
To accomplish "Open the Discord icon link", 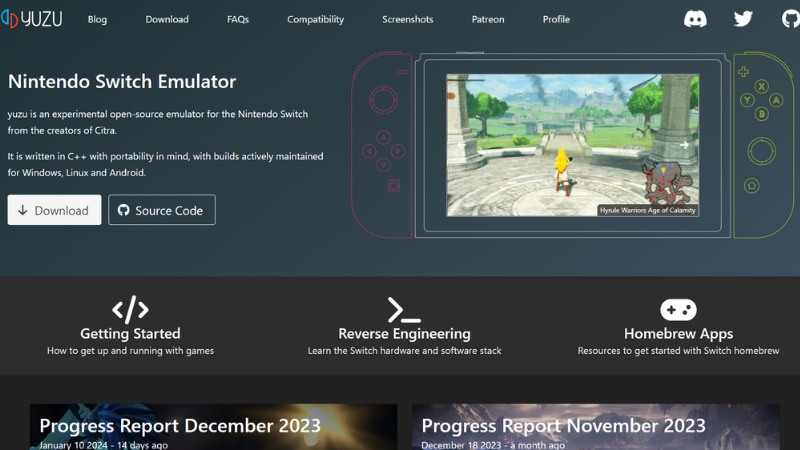I will coord(695,19).
